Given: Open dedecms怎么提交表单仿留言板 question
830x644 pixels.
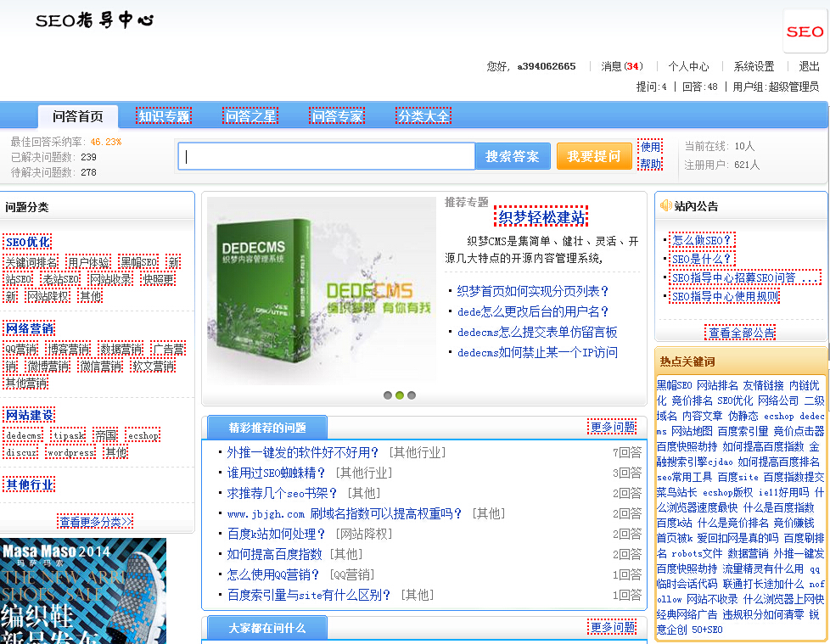Looking at the screenshot, I should pyautogui.click(x=537, y=333).
